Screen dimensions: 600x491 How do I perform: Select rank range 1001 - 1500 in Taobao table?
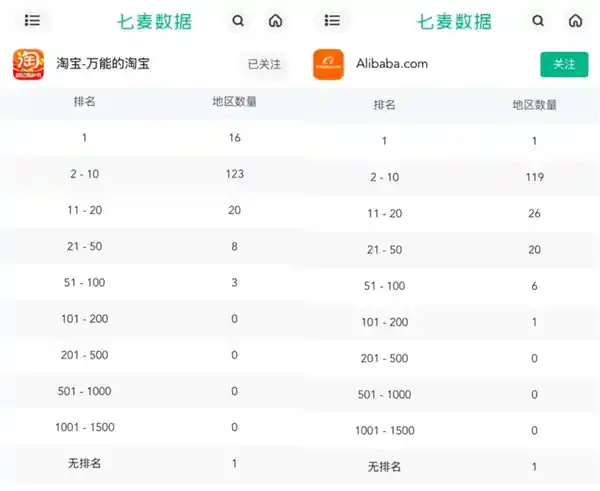tap(85, 427)
